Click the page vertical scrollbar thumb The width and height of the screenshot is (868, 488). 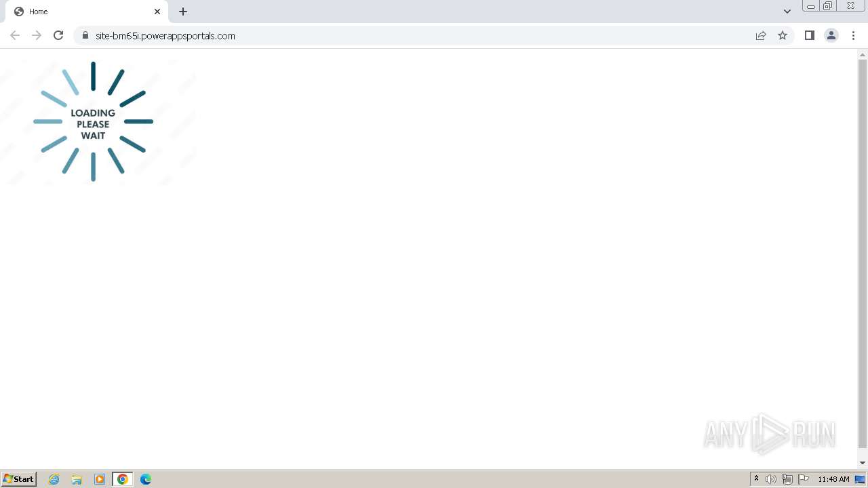pyautogui.click(x=863, y=253)
